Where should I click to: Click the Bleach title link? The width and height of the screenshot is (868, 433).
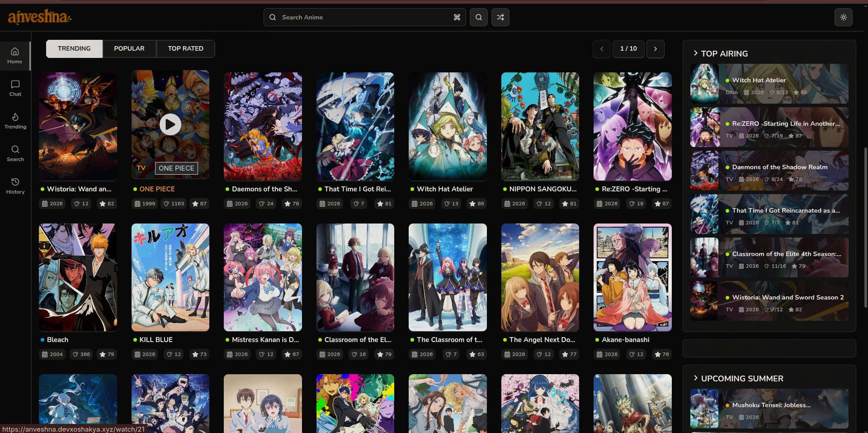(57, 339)
